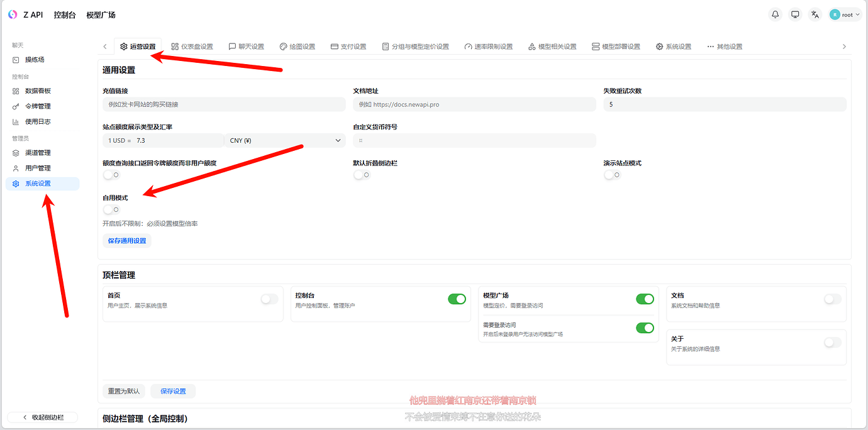Switch to the 其他设置 tab

click(725, 47)
